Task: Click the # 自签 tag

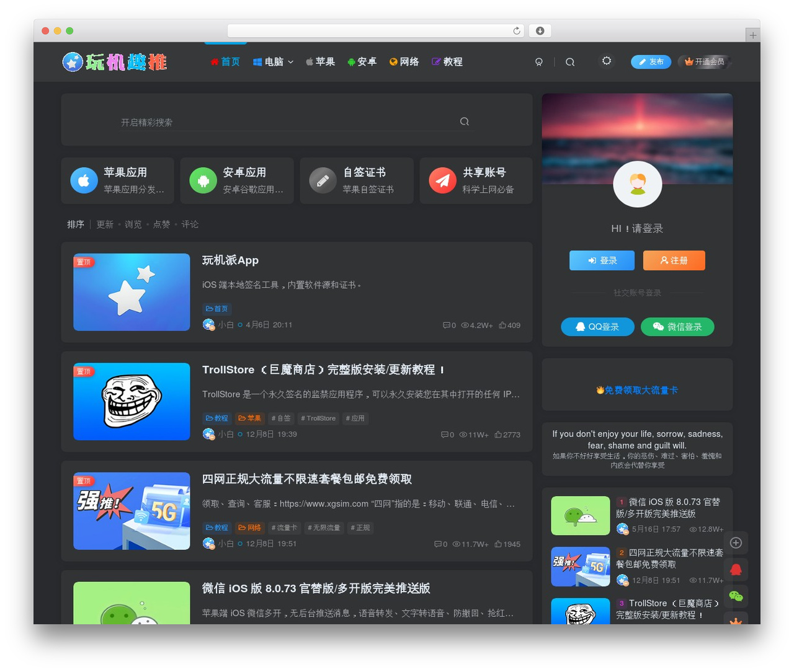Action: click(281, 418)
